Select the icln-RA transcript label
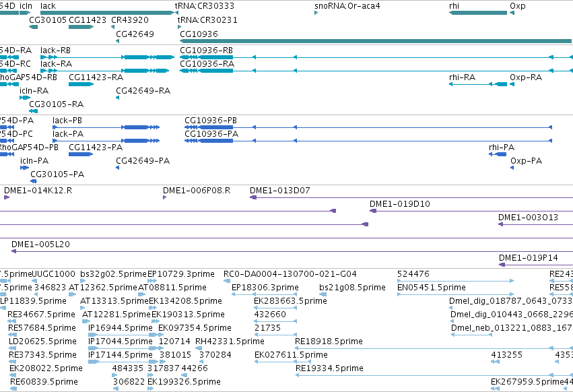This screenshot has width=573, height=392. point(34,91)
